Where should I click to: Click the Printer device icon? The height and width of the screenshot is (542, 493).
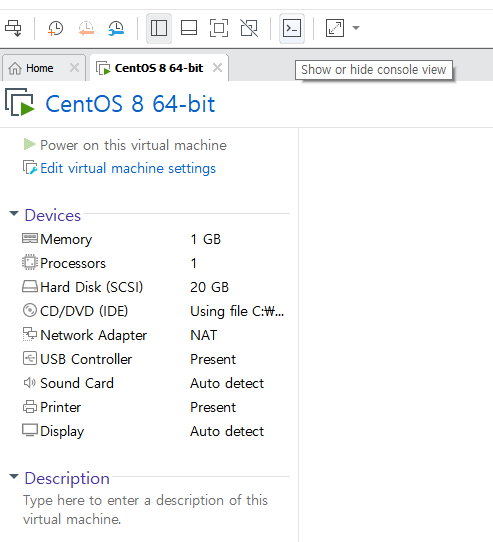(x=30, y=406)
